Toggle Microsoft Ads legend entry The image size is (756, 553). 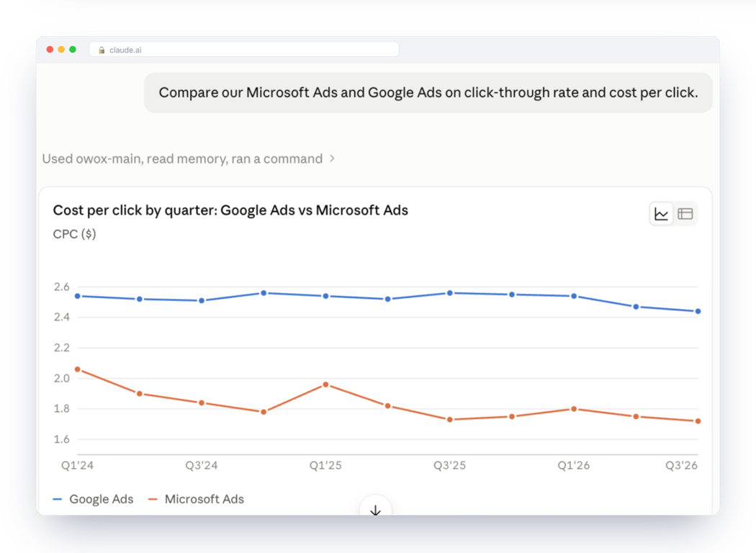coord(197,499)
